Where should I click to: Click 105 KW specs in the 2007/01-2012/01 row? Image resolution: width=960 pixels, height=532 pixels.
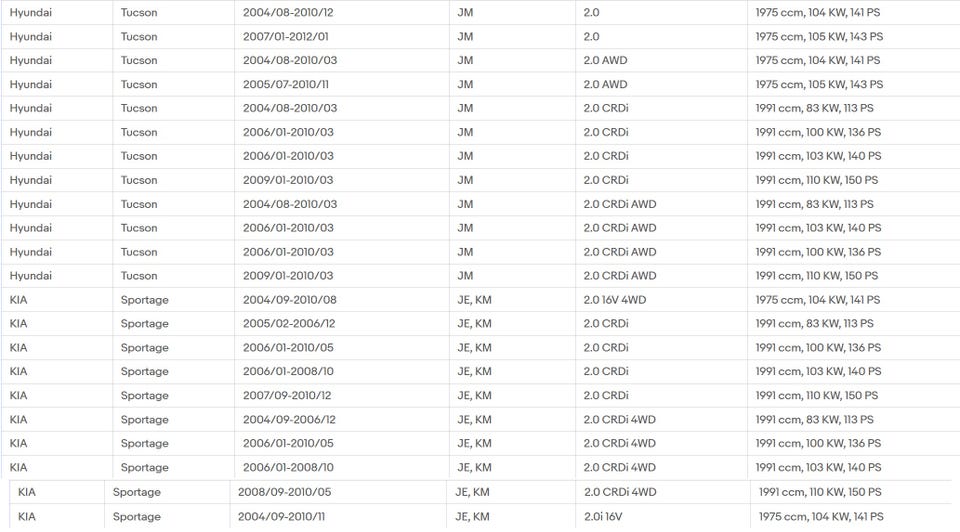click(819, 36)
